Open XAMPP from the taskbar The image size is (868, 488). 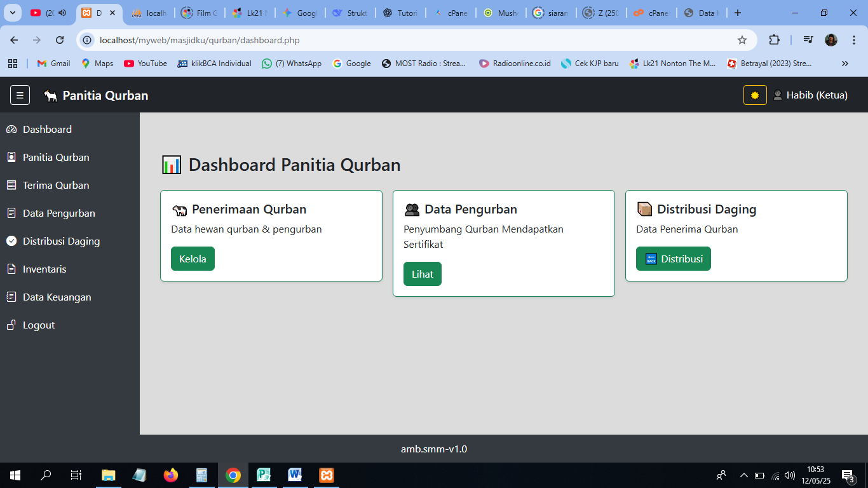[x=326, y=475]
